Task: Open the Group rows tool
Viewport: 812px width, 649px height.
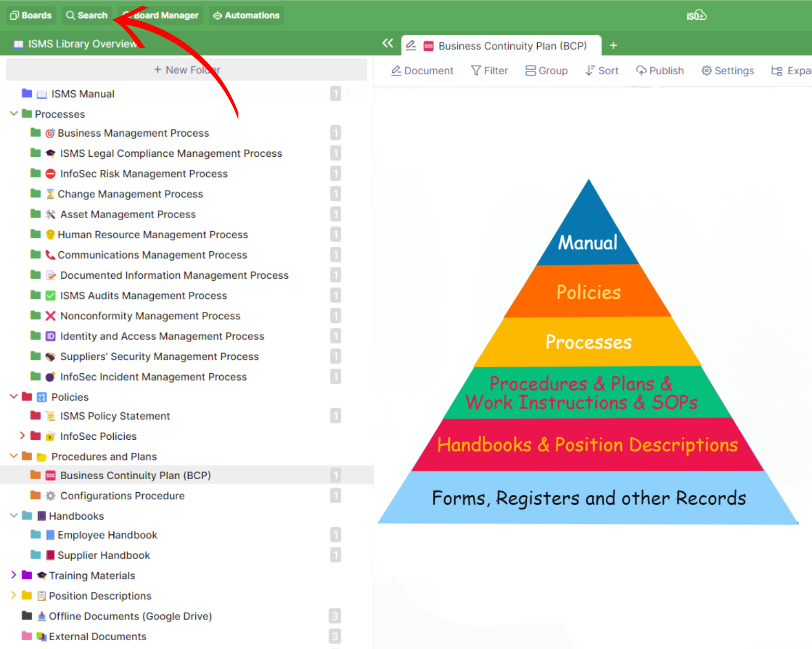Action: [546, 71]
